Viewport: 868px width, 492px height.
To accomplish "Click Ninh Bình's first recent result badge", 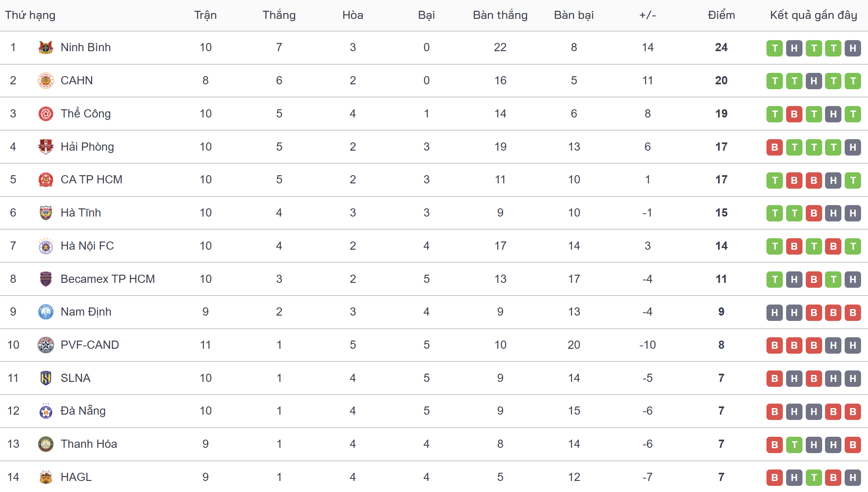I will coord(774,48).
